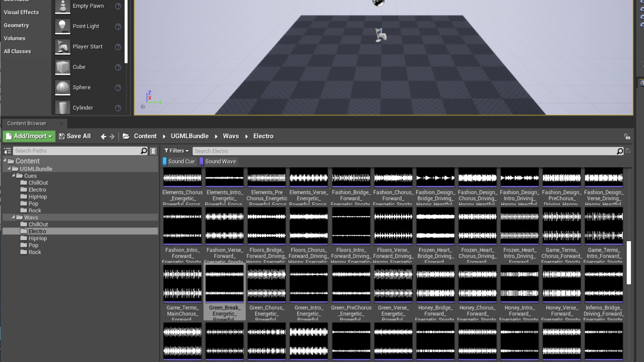Open help for Sphere actor
This screenshot has width=644, height=362.
[118, 87]
